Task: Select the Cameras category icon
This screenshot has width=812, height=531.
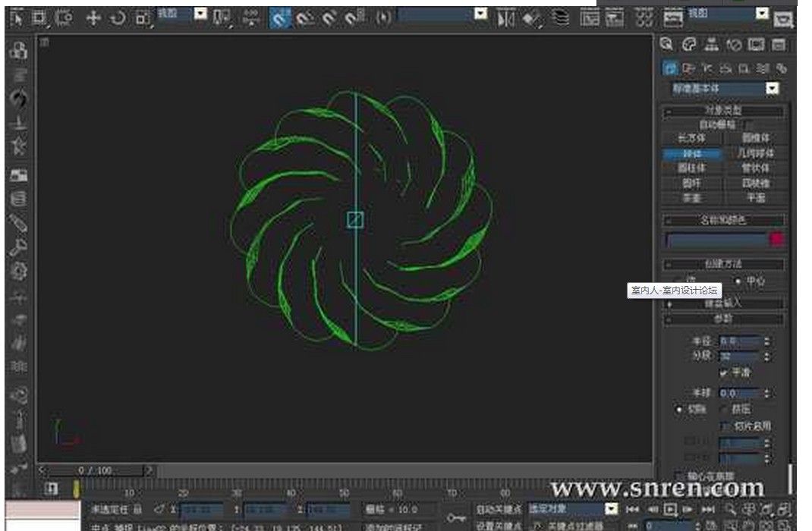Action: [x=726, y=68]
